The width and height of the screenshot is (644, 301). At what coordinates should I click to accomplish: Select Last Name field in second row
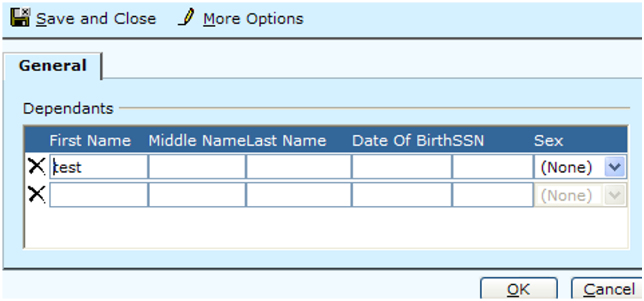pyautogui.click(x=298, y=195)
